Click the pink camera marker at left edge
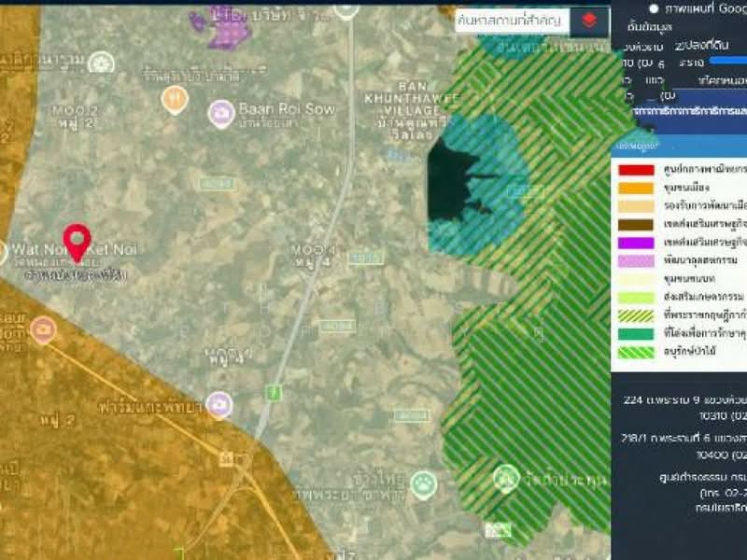 (42, 329)
